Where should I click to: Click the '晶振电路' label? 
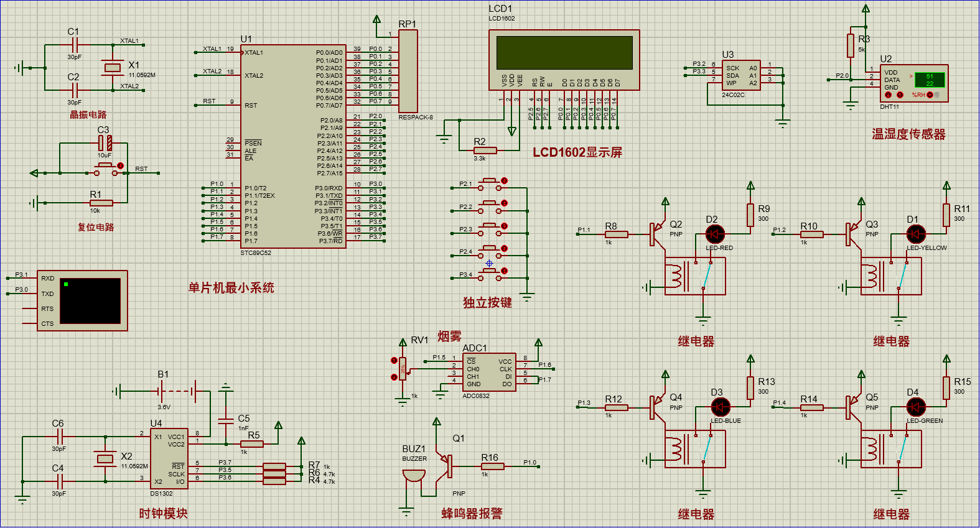pyautogui.click(x=88, y=114)
